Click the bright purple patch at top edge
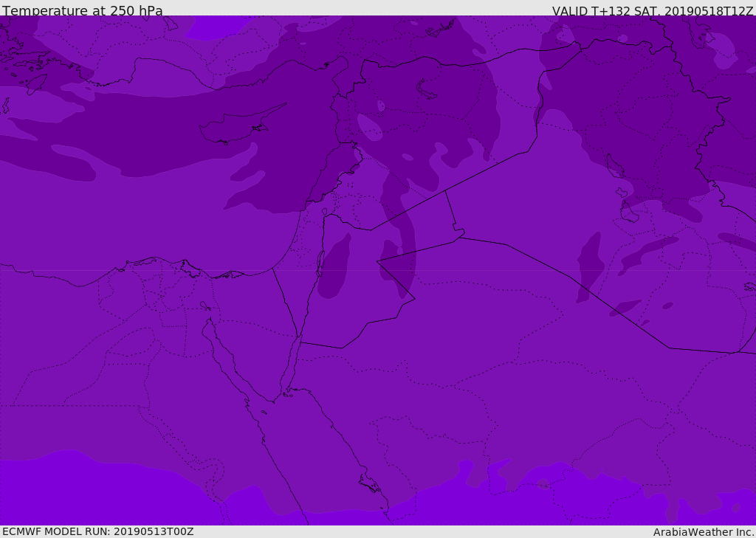The height and width of the screenshot is (538, 756). (218, 27)
